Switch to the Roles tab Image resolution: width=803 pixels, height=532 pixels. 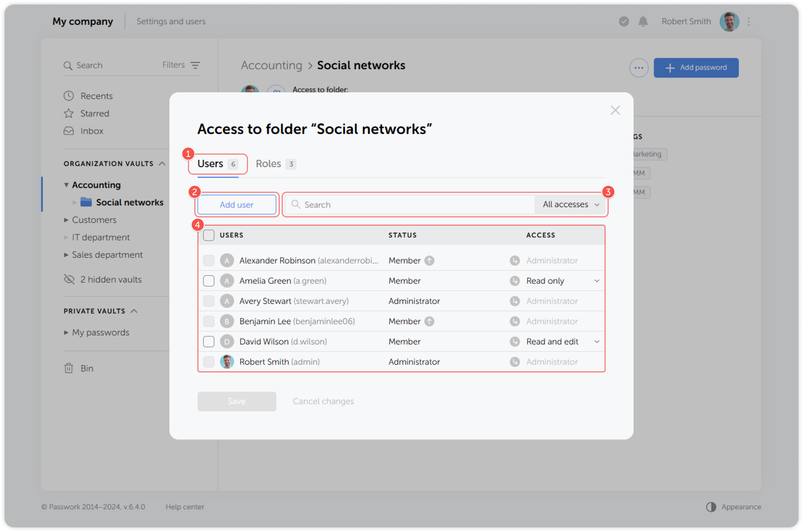268,163
